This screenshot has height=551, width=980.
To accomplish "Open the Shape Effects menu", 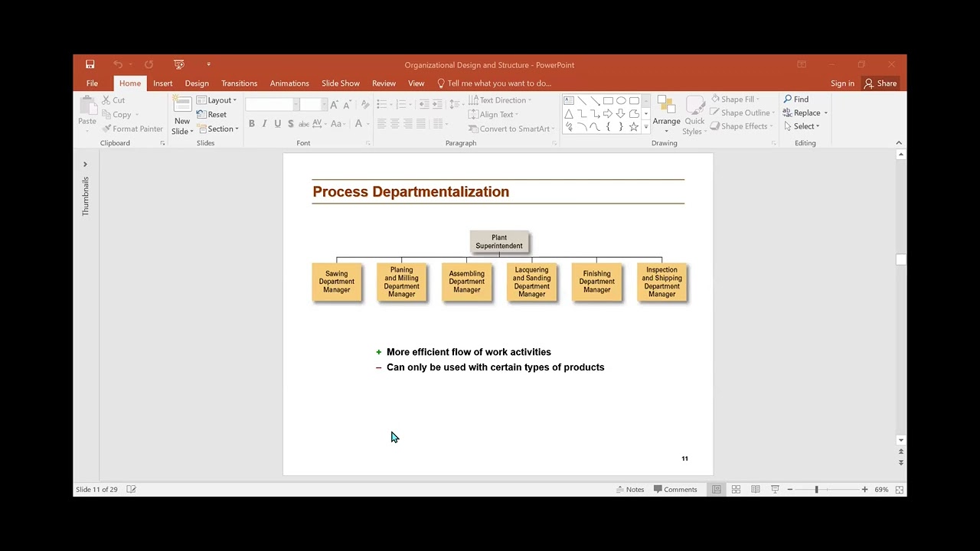I will click(741, 126).
